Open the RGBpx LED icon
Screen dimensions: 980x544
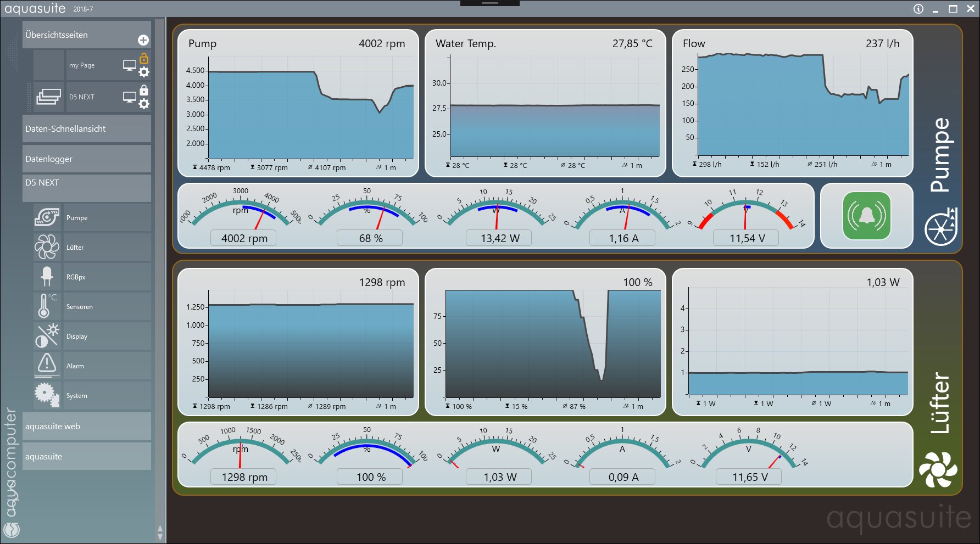pos(47,277)
